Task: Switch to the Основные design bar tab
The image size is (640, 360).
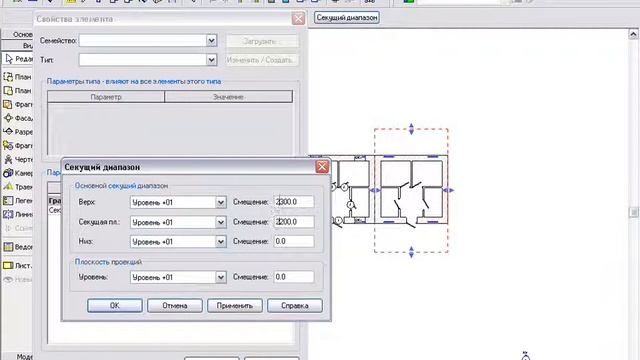Action: tap(17, 34)
